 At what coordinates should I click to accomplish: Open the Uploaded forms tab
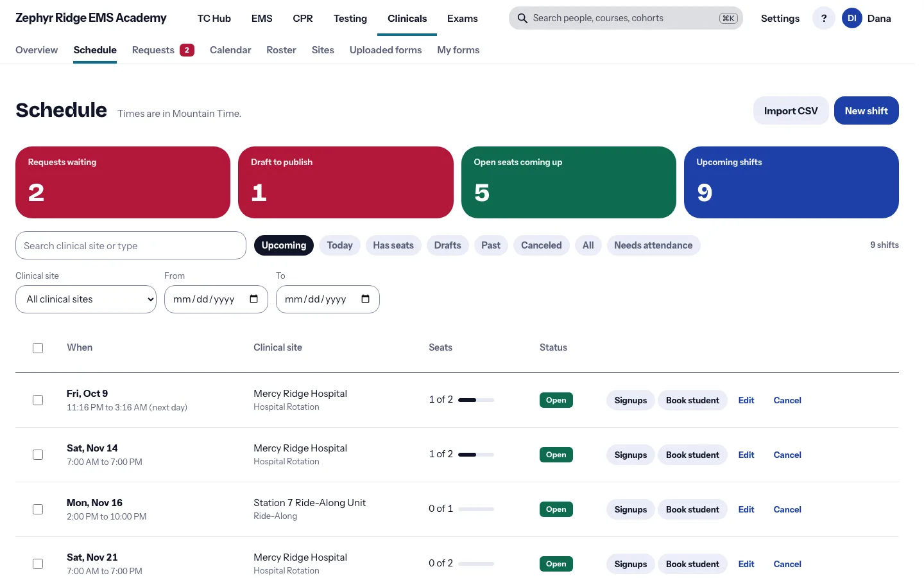[386, 50]
